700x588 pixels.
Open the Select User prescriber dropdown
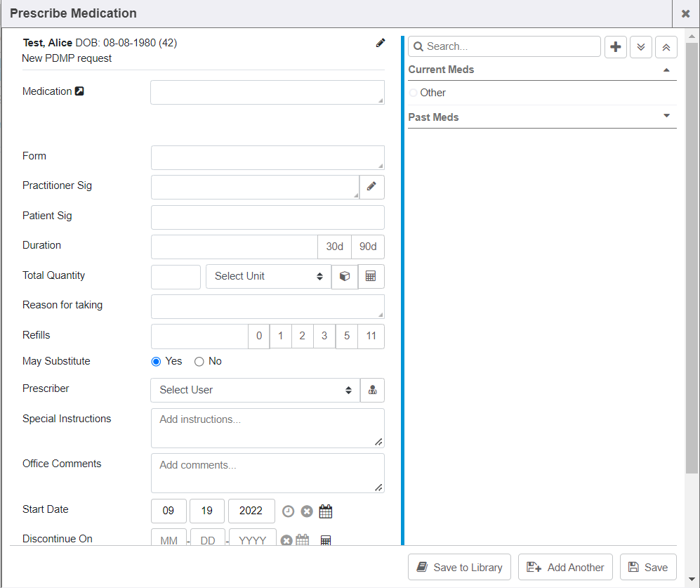pyautogui.click(x=255, y=390)
